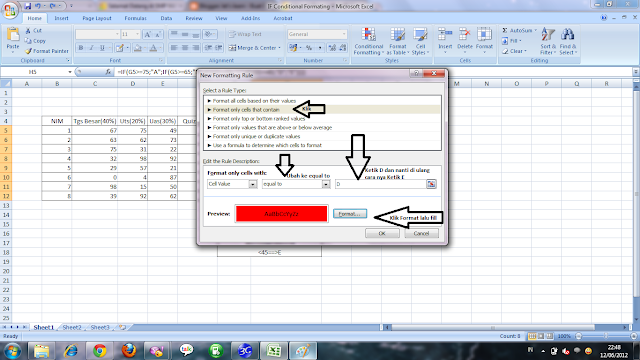Toggle Underline formatting button
The width and height of the screenshot is (640, 360).
point(102,48)
